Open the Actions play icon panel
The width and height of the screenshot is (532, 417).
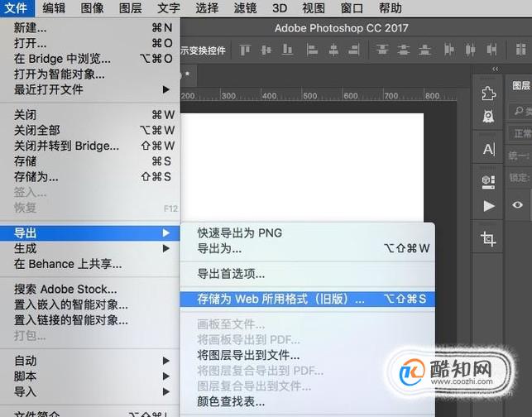(489, 206)
